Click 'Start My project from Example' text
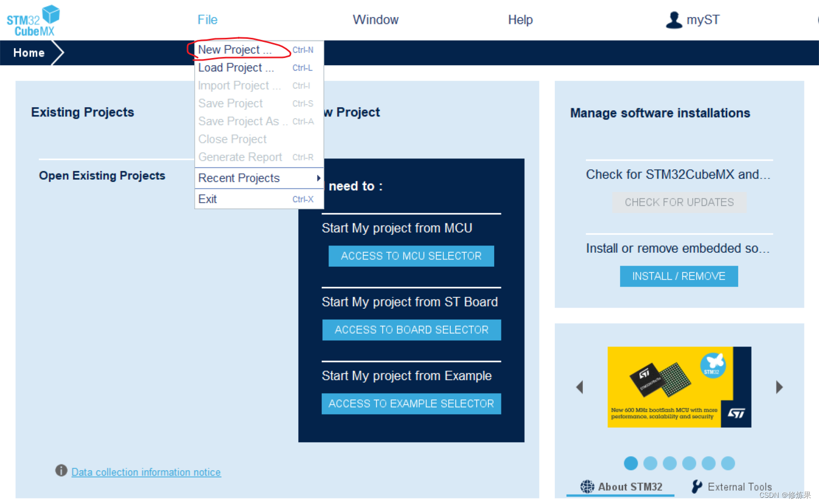The height and width of the screenshot is (504, 819). (x=407, y=376)
